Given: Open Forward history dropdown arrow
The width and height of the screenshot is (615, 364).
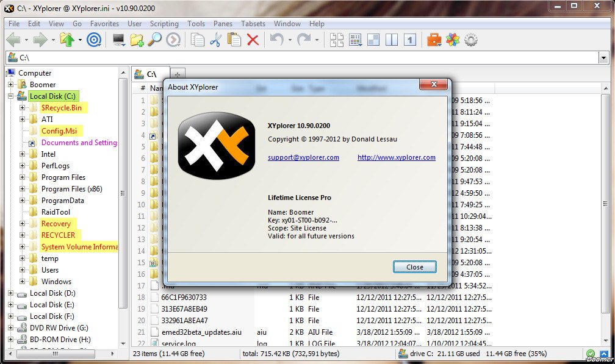Looking at the screenshot, I should tap(53, 40).
